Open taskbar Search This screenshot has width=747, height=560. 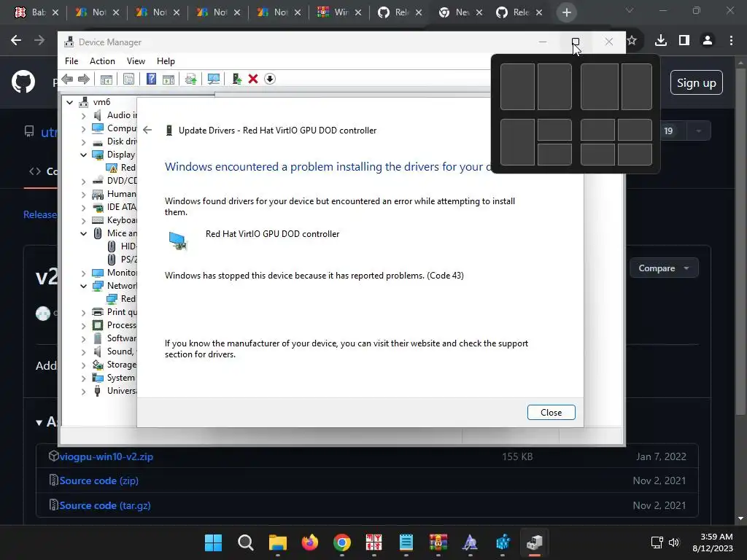click(x=245, y=542)
